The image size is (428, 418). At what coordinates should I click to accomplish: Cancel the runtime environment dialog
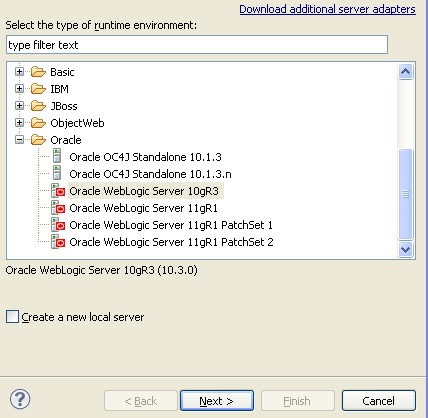[379, 401]
